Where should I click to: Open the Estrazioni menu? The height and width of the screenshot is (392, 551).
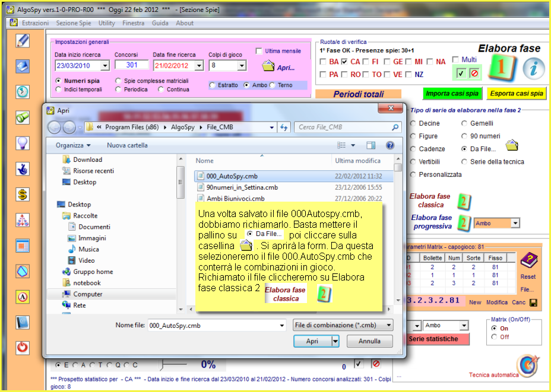pos(35,23)
